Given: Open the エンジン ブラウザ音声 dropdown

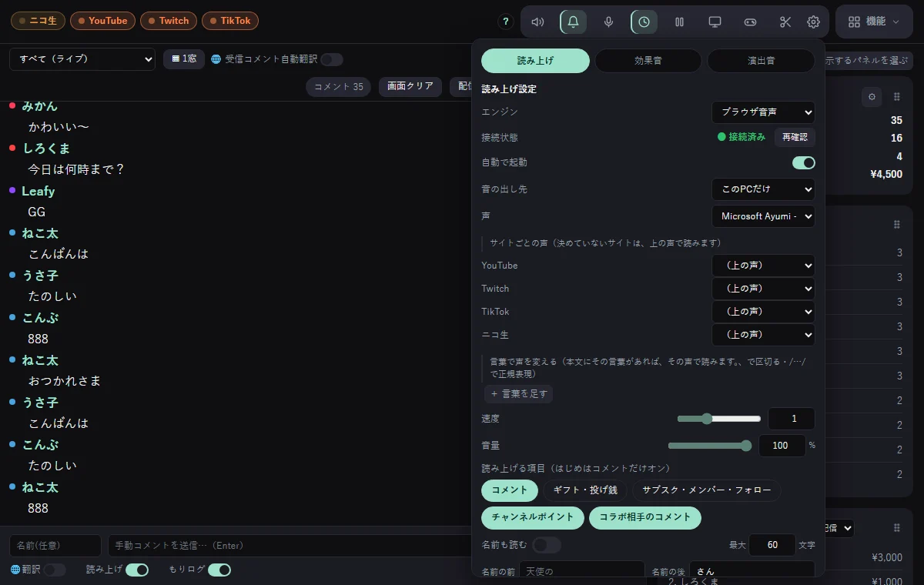Looking at the screenshot, I should click(763, 112).
